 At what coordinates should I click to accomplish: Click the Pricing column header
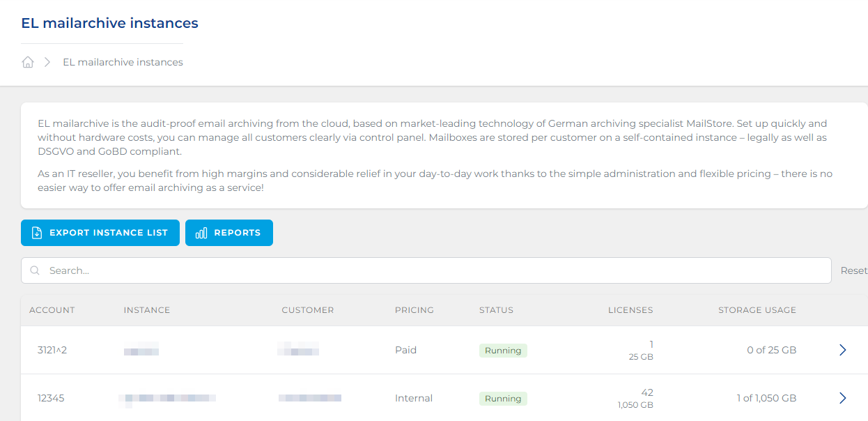[x=414, y=310]
